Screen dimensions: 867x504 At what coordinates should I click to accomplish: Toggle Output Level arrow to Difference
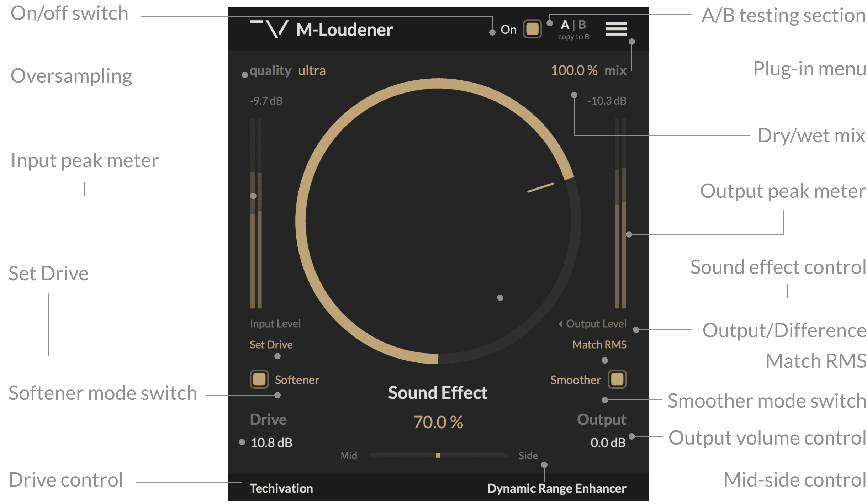(561, 324)
